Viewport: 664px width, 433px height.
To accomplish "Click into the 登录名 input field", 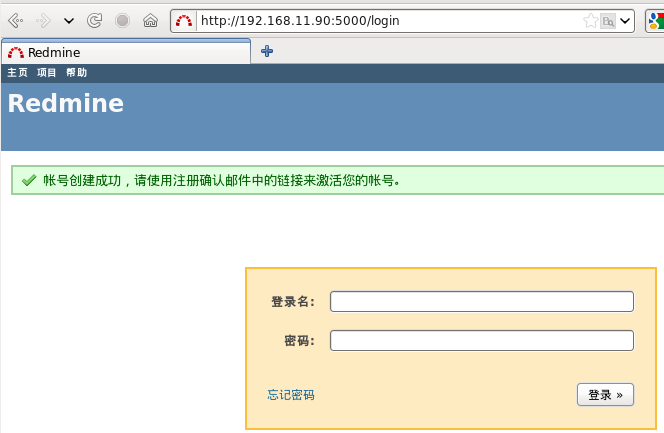I will pos(481,302).
